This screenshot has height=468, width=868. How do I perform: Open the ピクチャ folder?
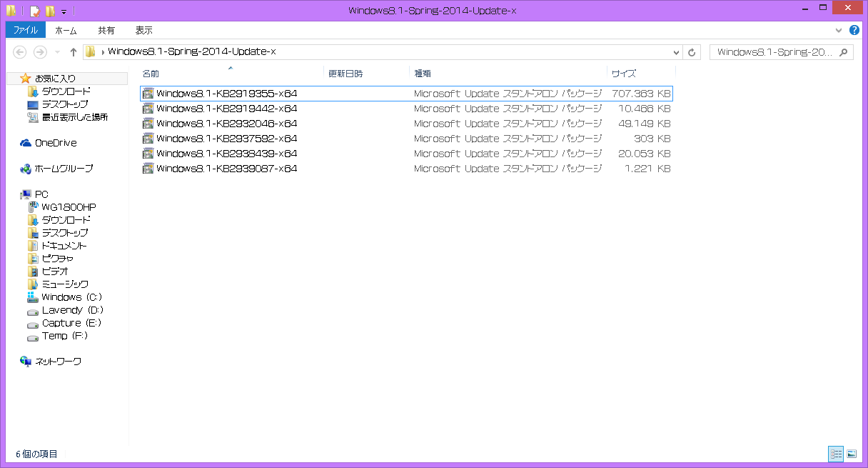[x=57, y=259]
